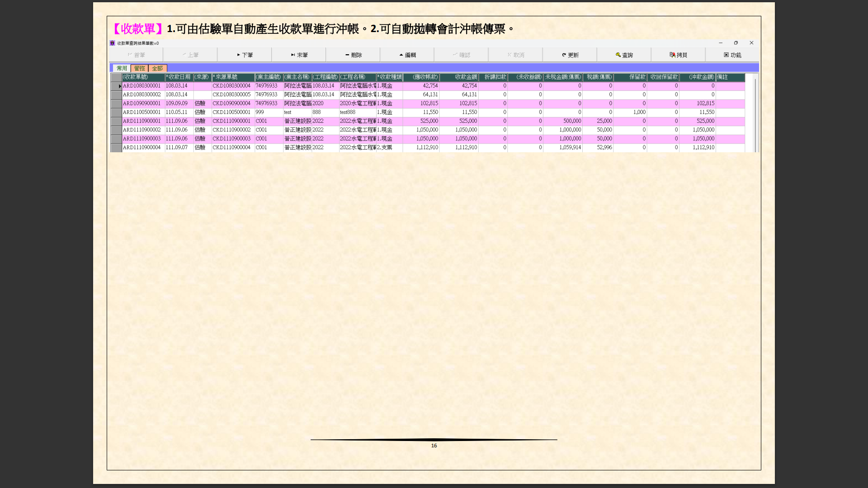Switch to the 全部 tab
The height and width of the screenshot is (488, 868).
pyautogui.click(x=157, y=68)
